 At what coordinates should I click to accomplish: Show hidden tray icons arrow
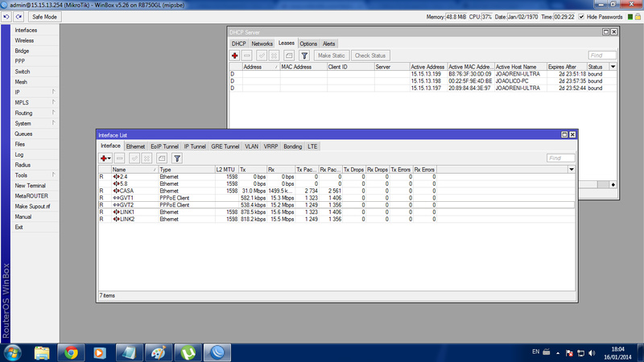point(558,353)
